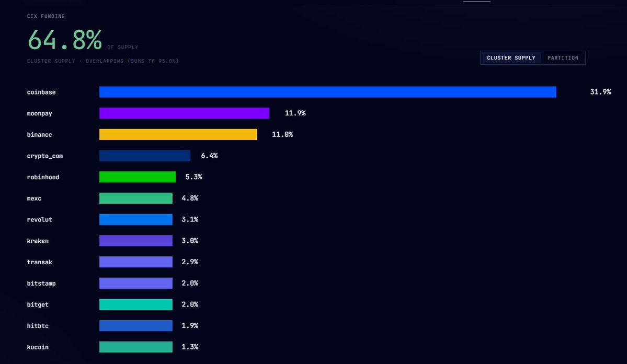Screen dimensions: 627x364
Task: Click the yellow binance bar
Action: coord(178,135)
